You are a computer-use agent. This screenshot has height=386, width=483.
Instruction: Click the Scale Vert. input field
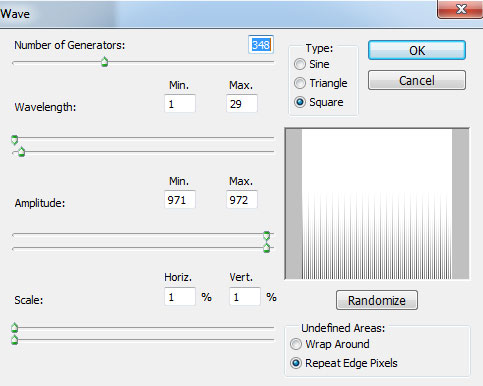(245, 297)
